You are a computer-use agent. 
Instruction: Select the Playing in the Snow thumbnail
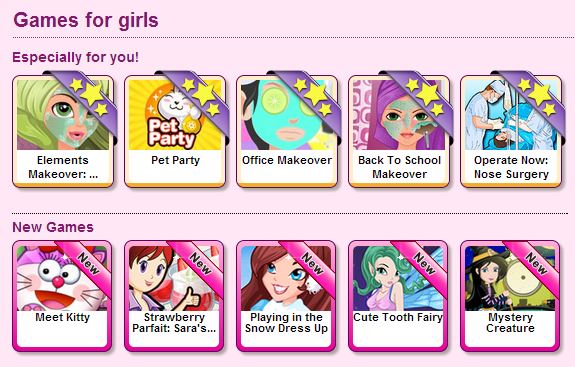point(286,278)
